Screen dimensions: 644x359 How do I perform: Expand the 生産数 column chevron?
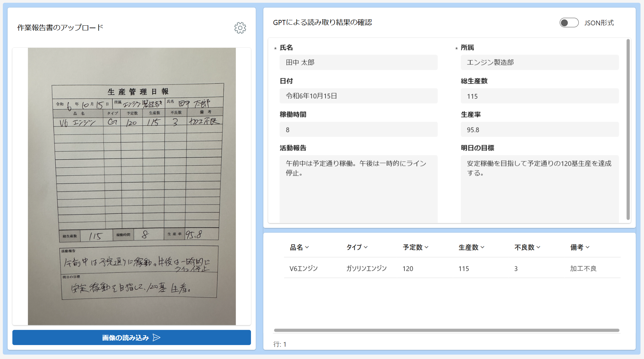pyautogui.click(x=482, y=247)
